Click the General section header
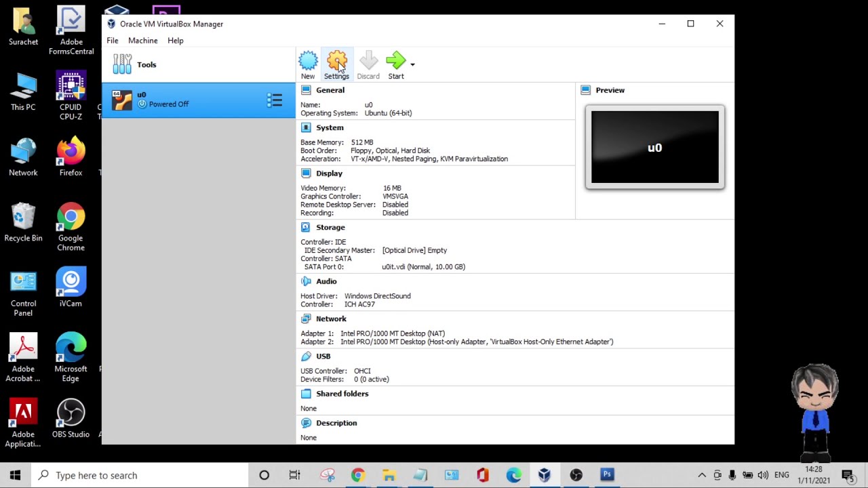Viewport: 868px width, 488px height. (x=330, y=90)
